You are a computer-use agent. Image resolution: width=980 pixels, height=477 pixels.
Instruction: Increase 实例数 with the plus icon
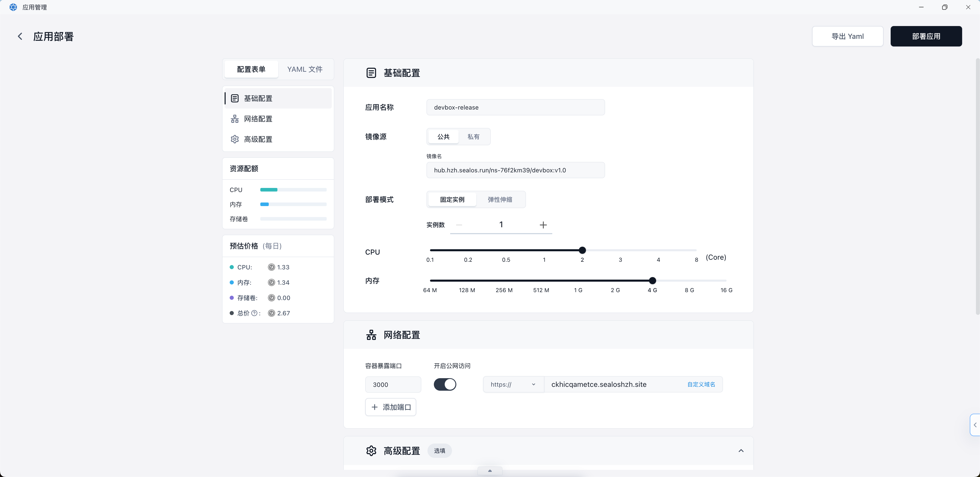[x=543, y=225]
